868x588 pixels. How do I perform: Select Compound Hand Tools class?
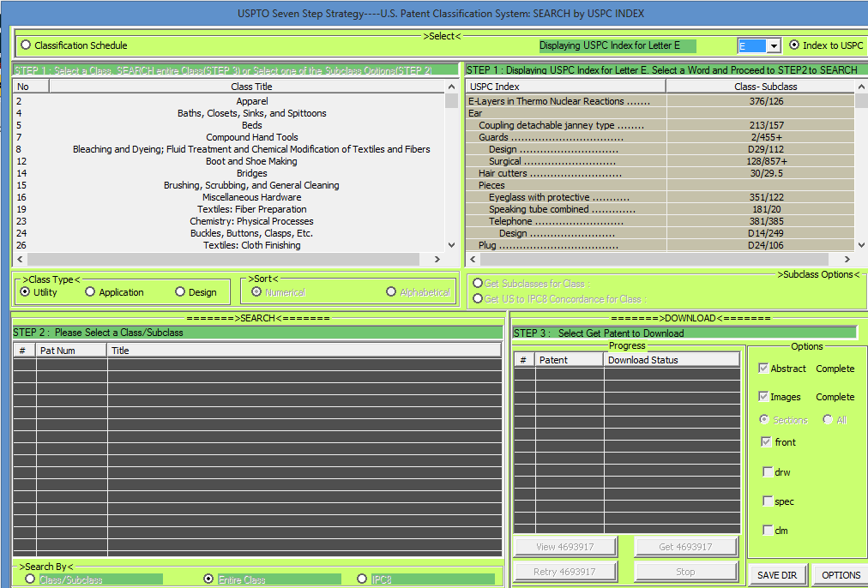click(229, 137)
